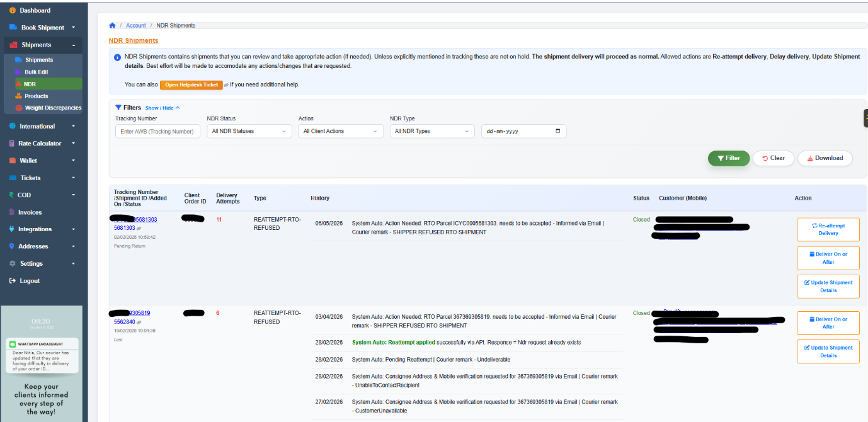Open the All Client Actions dropdown
This screenshot has height=422, width=868.
341,131
